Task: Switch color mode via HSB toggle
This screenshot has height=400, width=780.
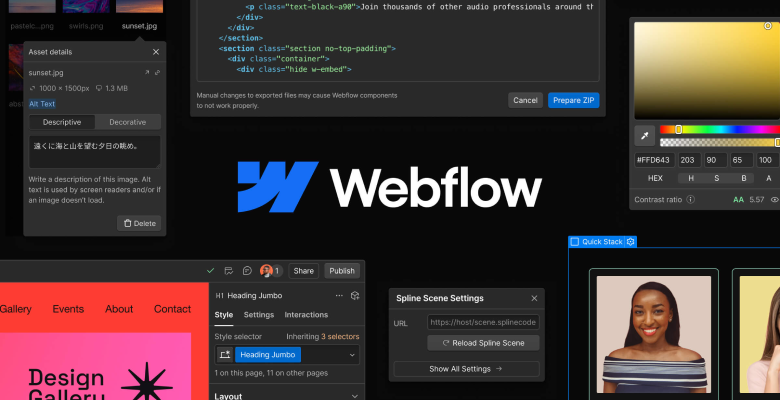Action: 716,178
